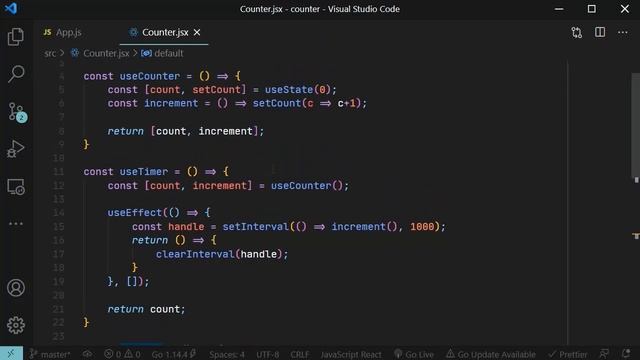Screen dimensions: 640x360
Task: Click Prettier status bar item
Action: pyautogui.click(x=568, y=354)
